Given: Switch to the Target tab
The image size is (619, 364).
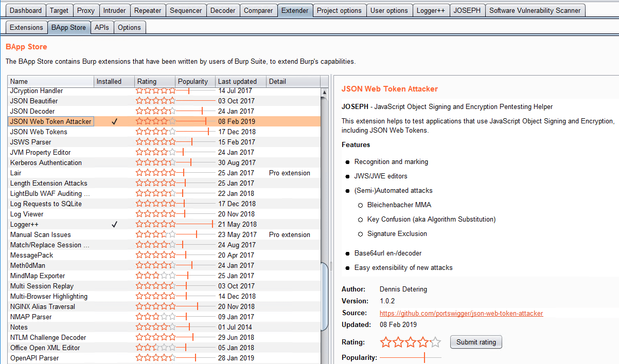Looking at the screenshot, I should 60,10.
